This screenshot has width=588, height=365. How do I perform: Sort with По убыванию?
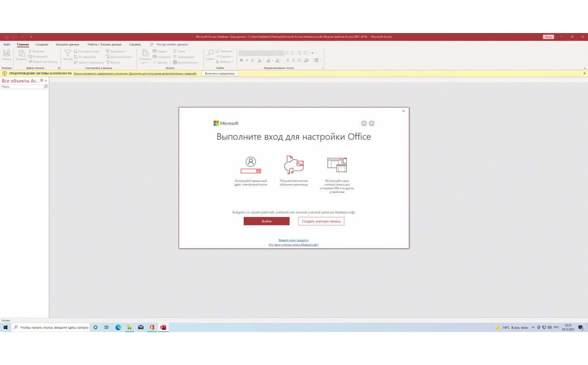click(x=85, y=57)
